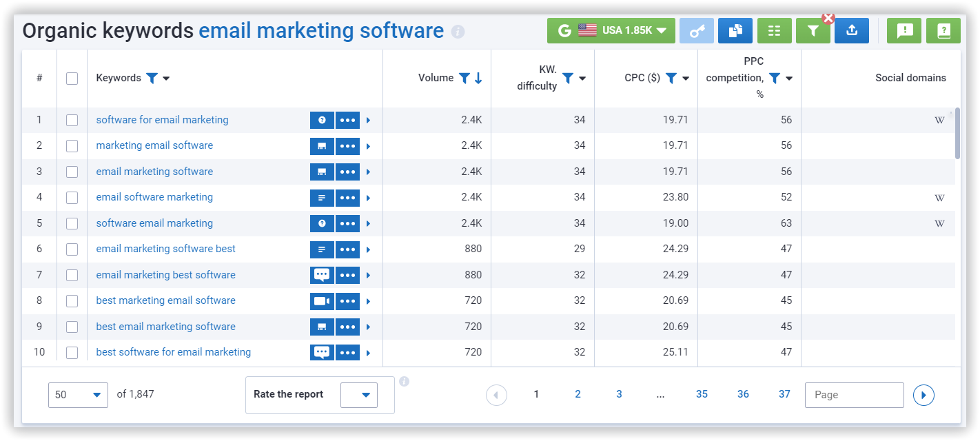Image resolution: width=980 pixels, height=441 pixels.
Task: Open keyword link 'best email marketing software'
Action: pyautogui.click(x=165, y=327)
